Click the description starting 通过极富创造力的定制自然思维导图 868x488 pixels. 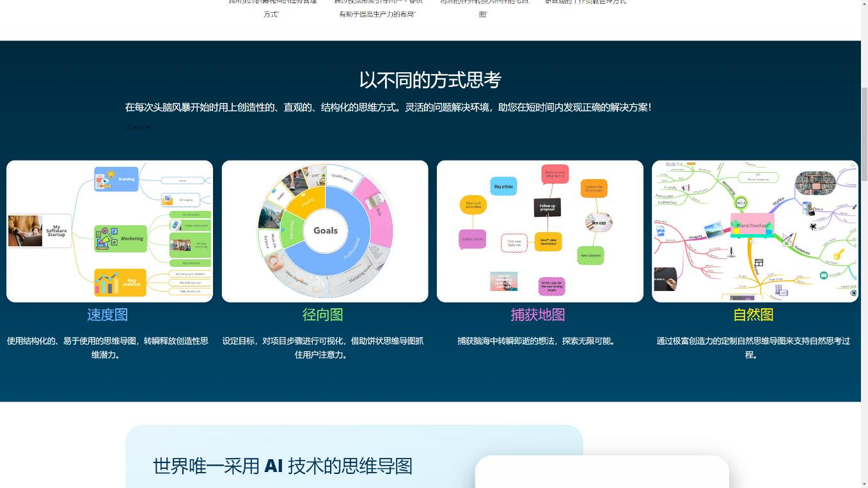[x=754, y=348]
